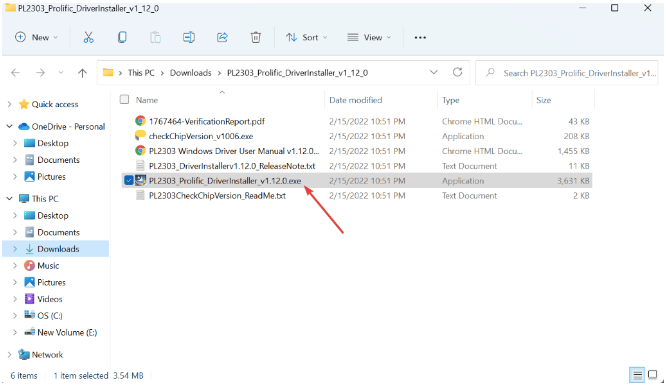Click the Cut scissors icon
This screenshot has width=666, height=386.
pyautogui.click(x=88, y=37)
